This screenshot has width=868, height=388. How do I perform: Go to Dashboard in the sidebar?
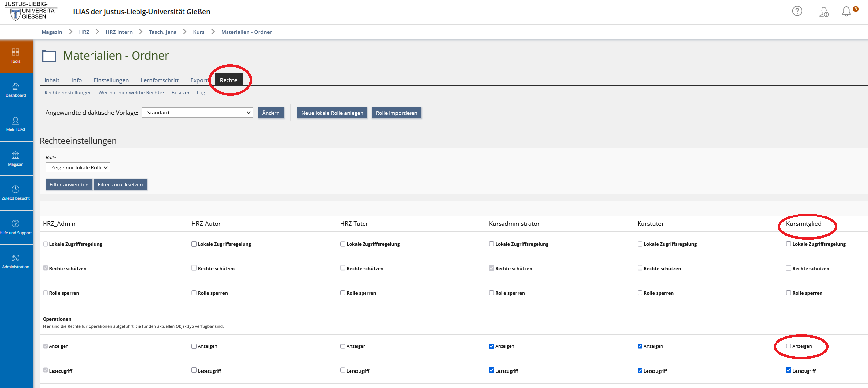tap(16, 90)
